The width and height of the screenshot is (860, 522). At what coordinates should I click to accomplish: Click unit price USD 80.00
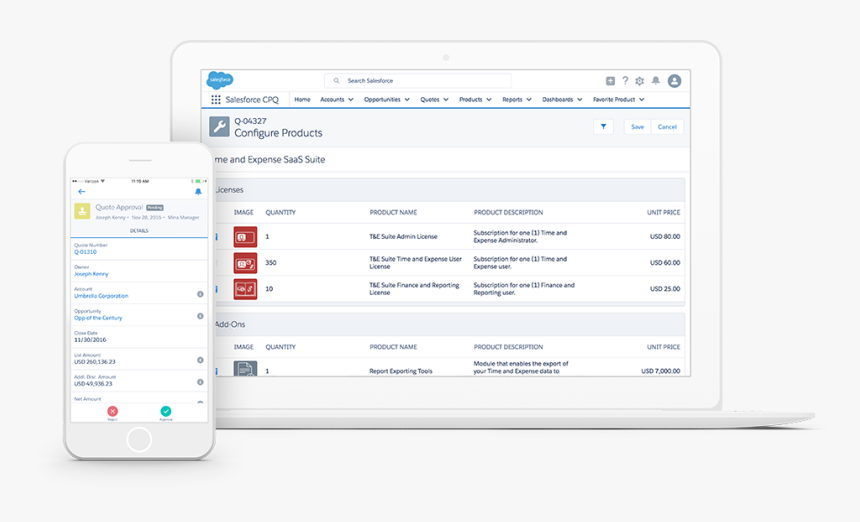point(665,237)
